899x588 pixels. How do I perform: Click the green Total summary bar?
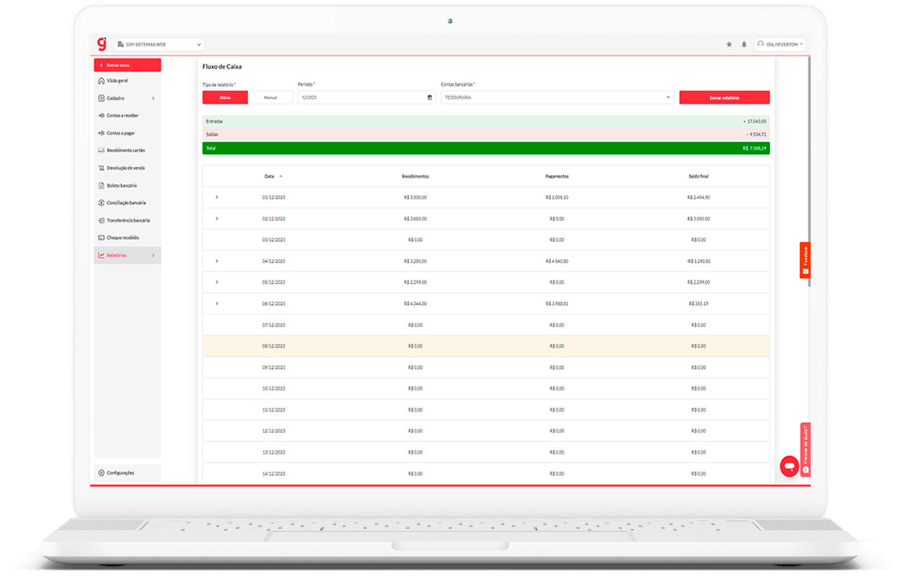point(486,149)
